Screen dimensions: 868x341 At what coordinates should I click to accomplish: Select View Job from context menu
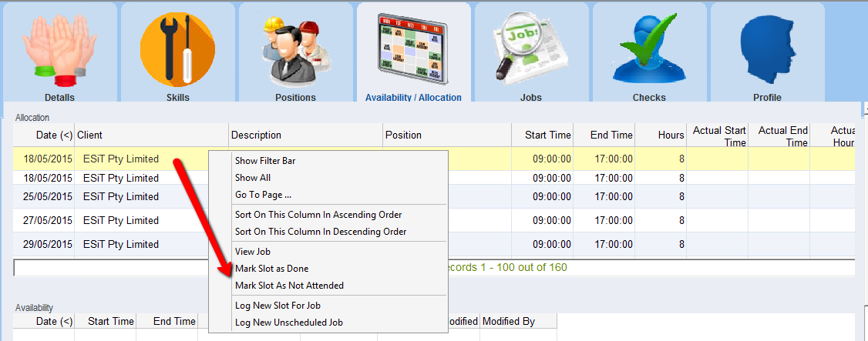pos(253,252)
